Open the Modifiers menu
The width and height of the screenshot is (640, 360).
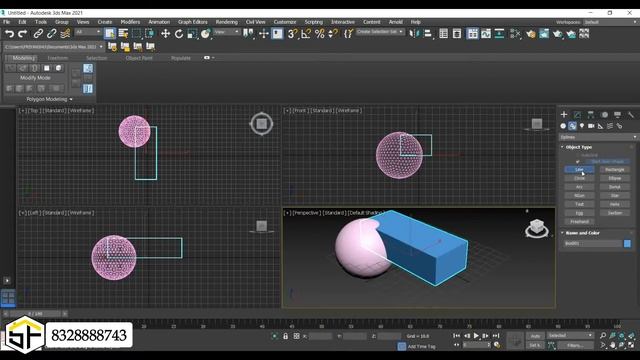click(x=130, y=22)
